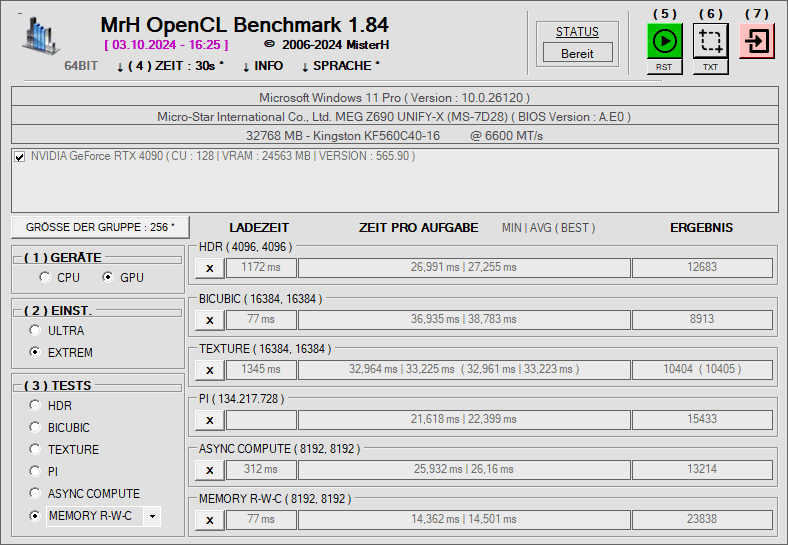Viewport: 788px width, 545px height.
Task: Select the ULTRA setting radio button
Action: (x=35, y=330)
